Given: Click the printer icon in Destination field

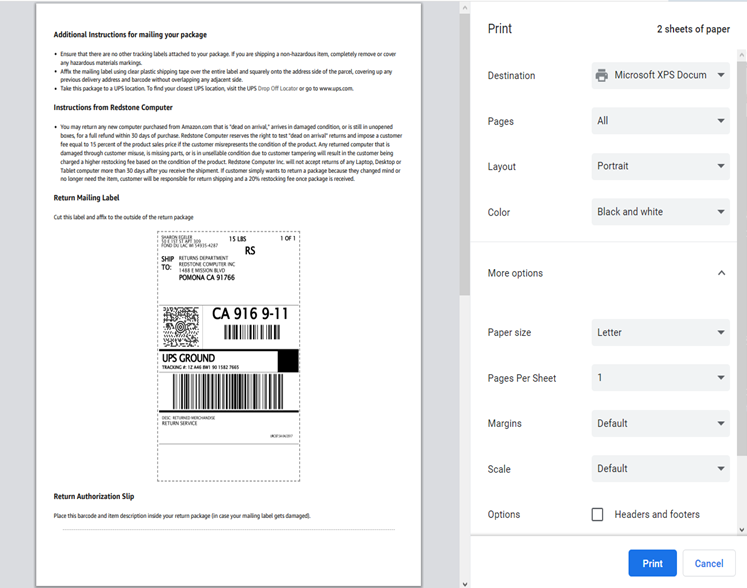Looking at the screenshot, I should (x=601, y=75).
